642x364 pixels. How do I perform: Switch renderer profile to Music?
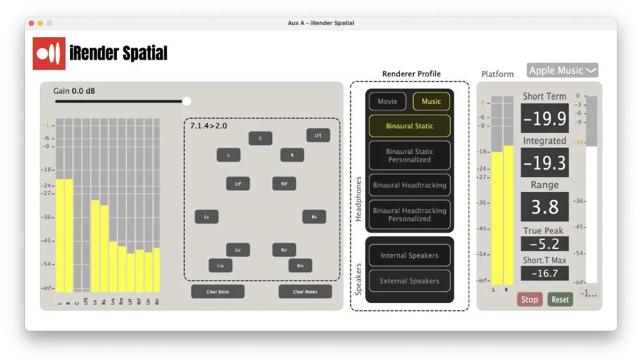point(431,101)
